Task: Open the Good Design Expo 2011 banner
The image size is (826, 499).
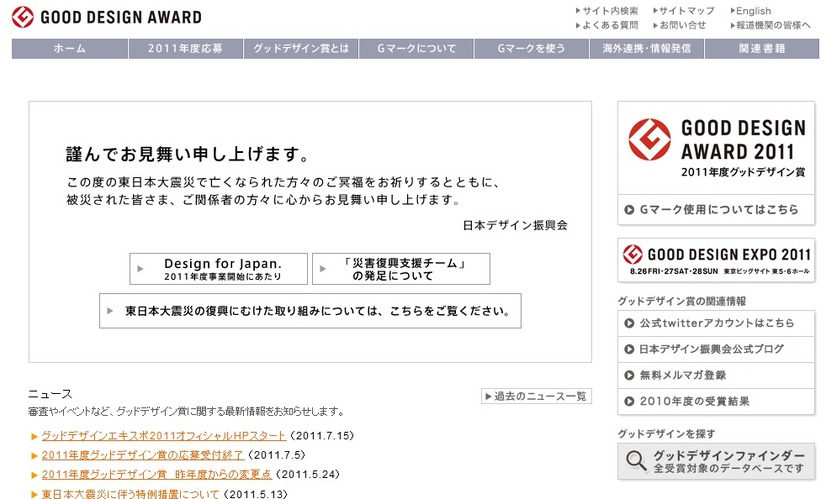Action: click(716, 260)
